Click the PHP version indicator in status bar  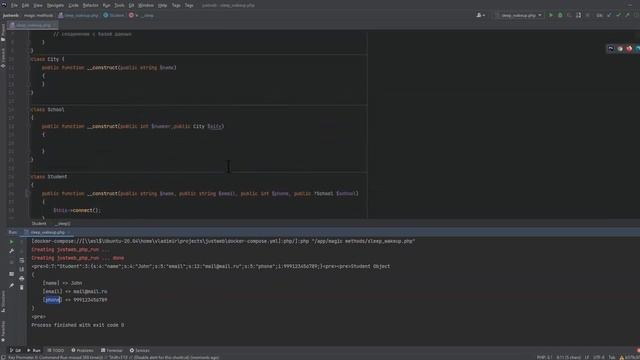pyautogui.click(x=544, y=357)
